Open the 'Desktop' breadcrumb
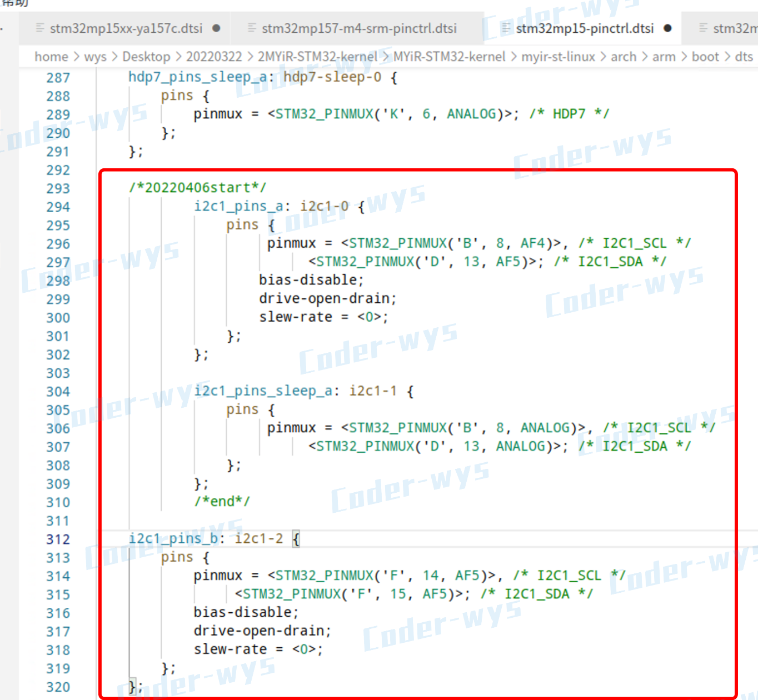This screenshot has width=758, height=700. [146, 57]
